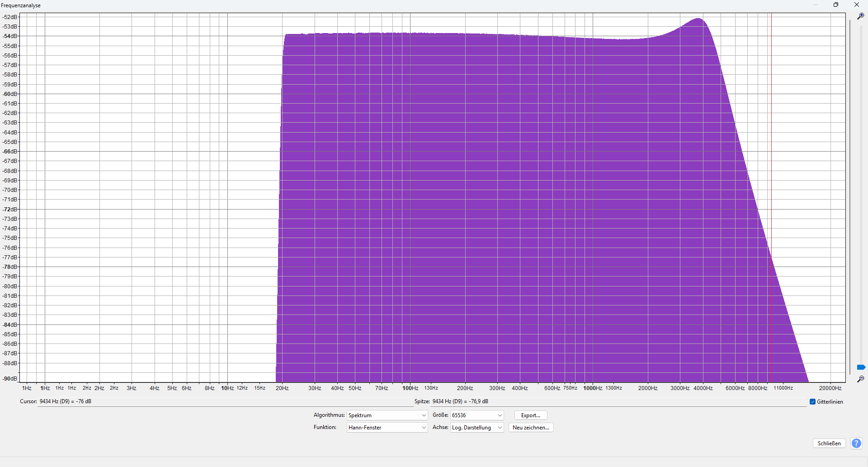
Task: Click the '-90dB' level axis label
Action: [x=10, y=379]
